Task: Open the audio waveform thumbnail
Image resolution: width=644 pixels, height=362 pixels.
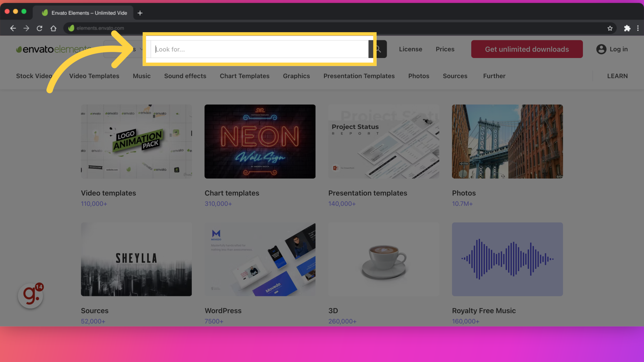Action: (507, 259)
